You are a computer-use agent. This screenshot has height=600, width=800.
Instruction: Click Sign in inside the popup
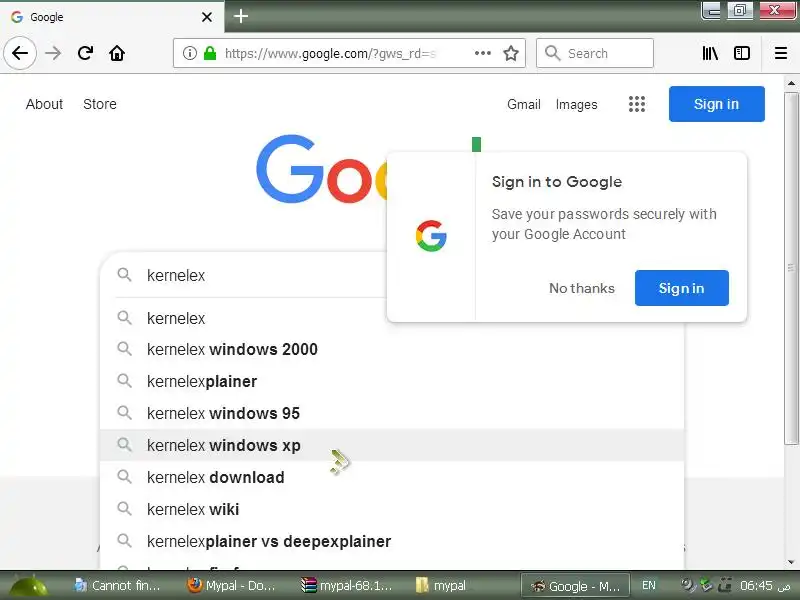tap(681, 288)
